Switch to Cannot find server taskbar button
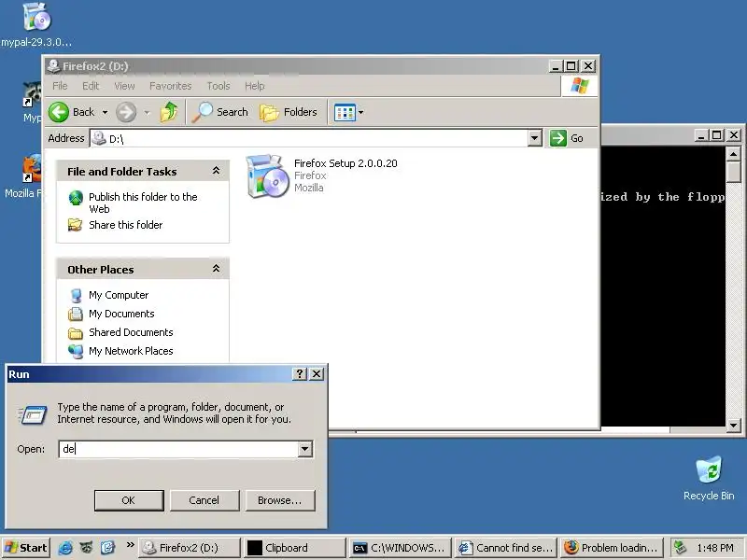Viewport: 747px width, 560px height. [x=505, y=548]
